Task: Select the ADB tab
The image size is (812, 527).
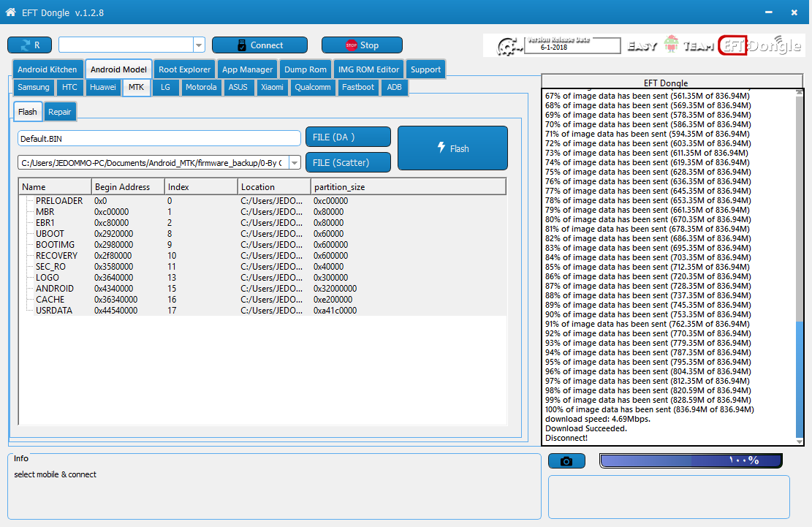Action: click(x=394, y=87)
